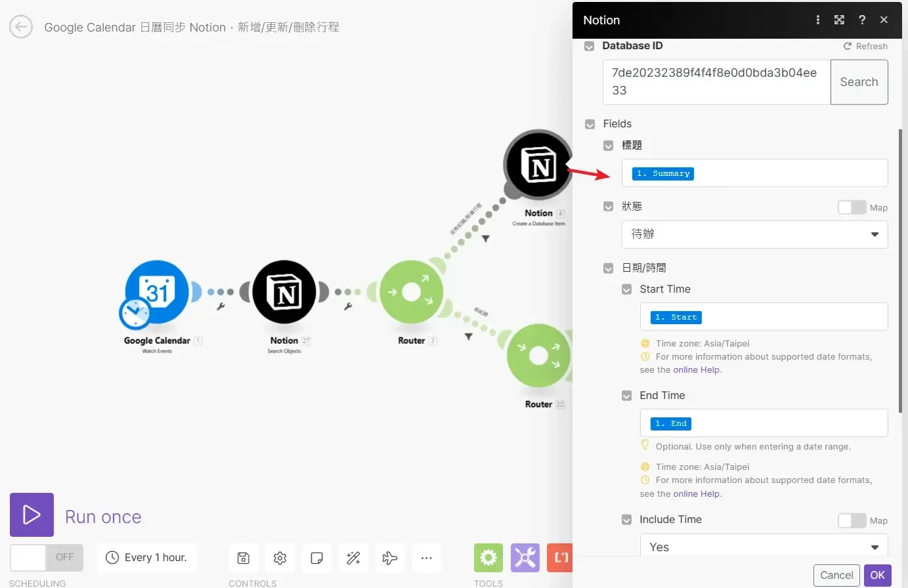The height and width of the screenshot is (588, 908).
Task: Click the 1. End mapped tag
Action: point(671,423)
